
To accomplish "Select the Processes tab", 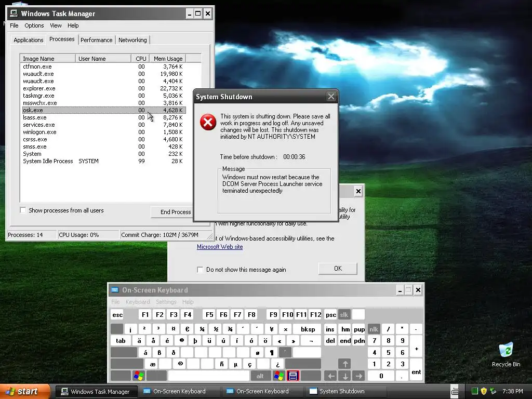I will point(62,39).
